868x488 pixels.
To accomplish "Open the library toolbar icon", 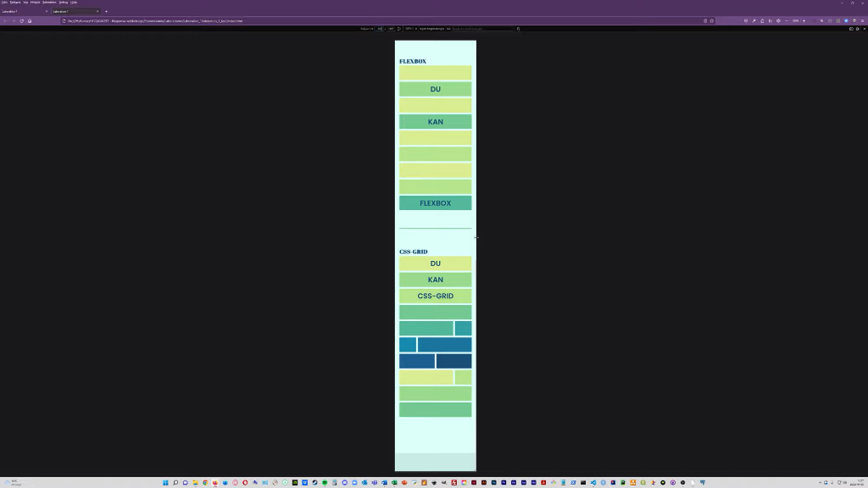I will pos(771,21).
